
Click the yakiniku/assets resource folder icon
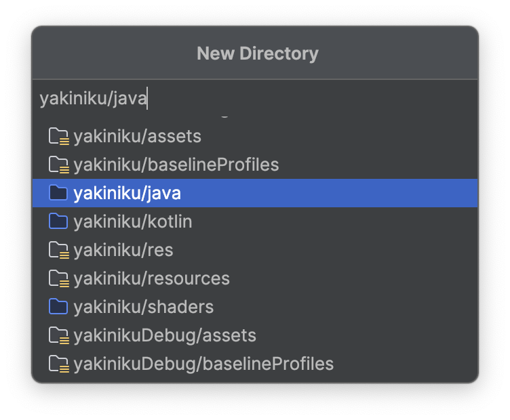[x=59, y=136]
